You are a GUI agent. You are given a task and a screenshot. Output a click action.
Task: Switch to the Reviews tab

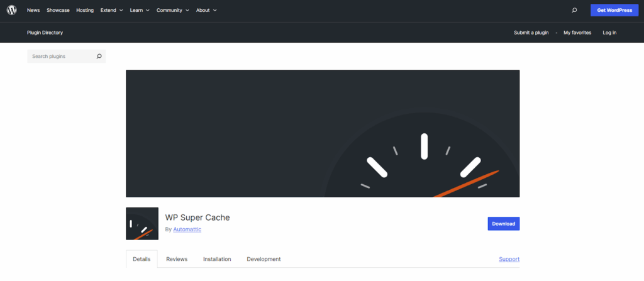[x=177, y=259]
